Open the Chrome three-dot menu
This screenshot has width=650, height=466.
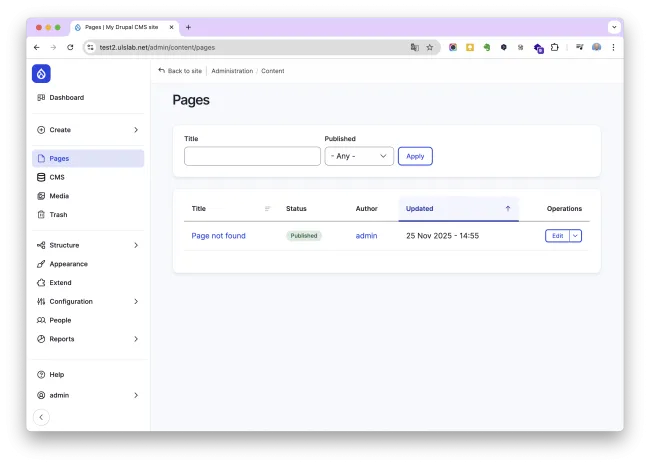tap(614, 47)
